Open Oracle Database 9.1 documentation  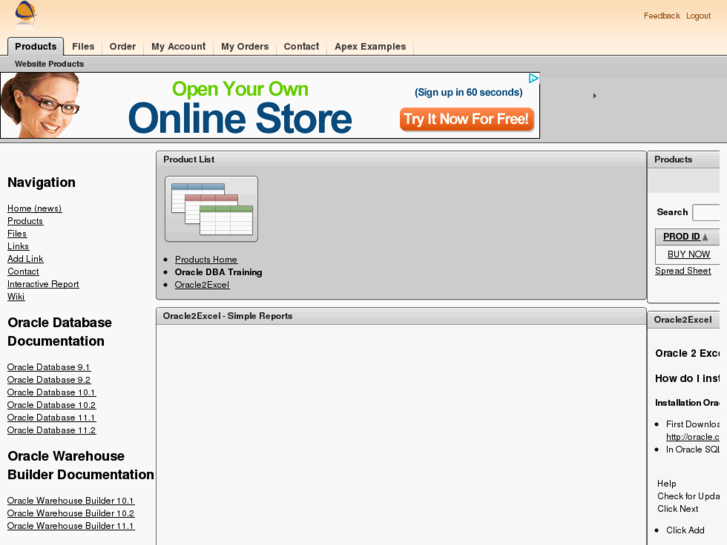(49, 367)
